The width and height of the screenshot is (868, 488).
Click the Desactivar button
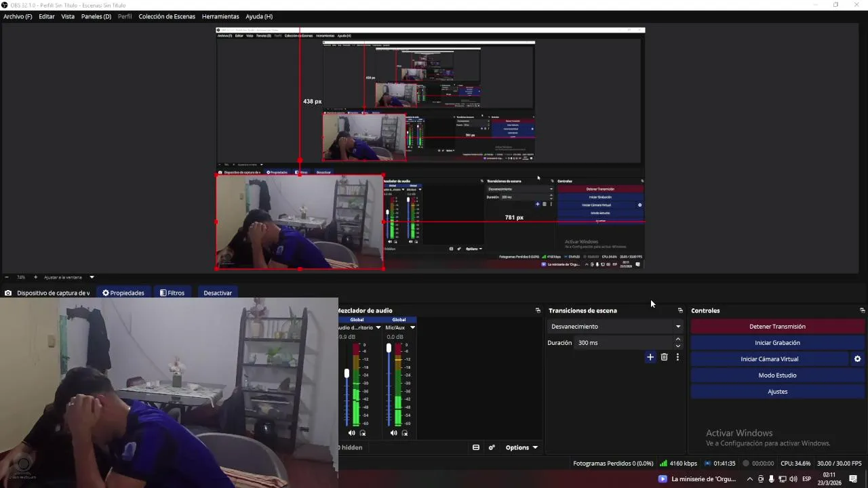(x=218, y=293)
